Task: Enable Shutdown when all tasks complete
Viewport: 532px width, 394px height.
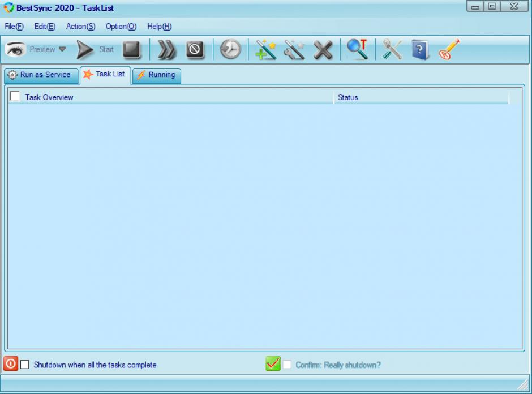Action: (25, 365)
